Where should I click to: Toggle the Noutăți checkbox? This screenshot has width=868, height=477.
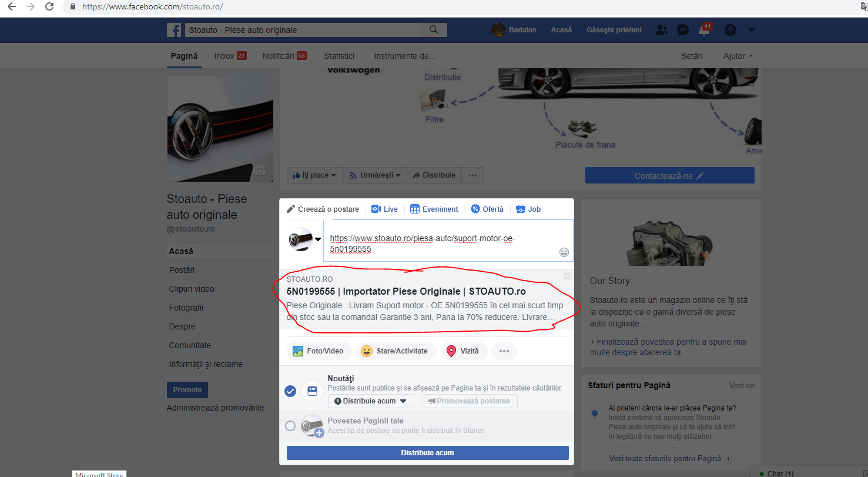pos(290,391)
